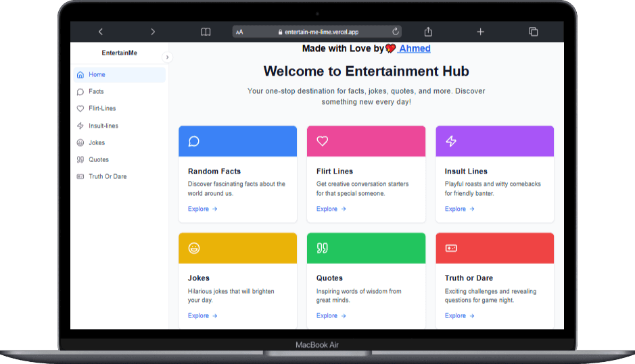Screen dimensions: 635x364
Task: Click the Insult Lines card title
Action: [x=466, y=172]
